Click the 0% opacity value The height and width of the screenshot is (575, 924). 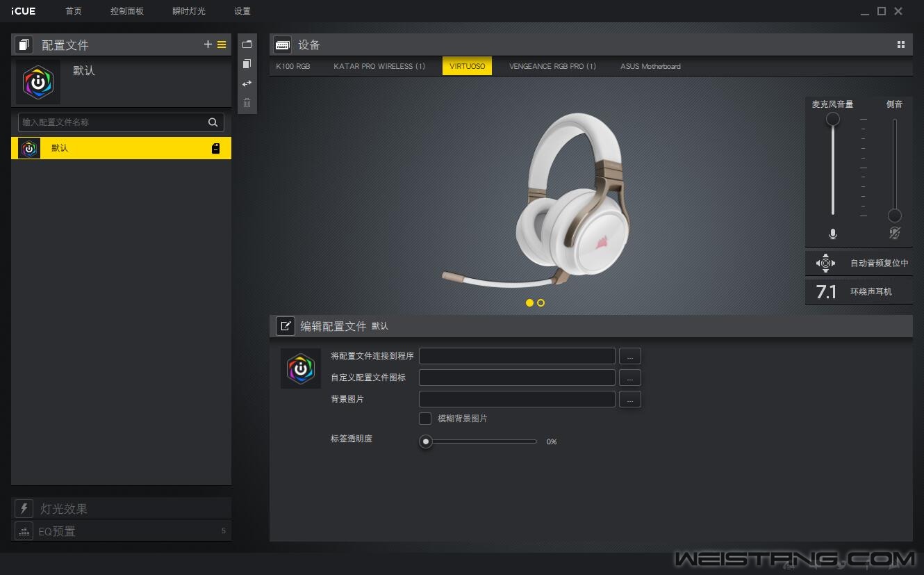pyautogui.click(x=552, y=442)
